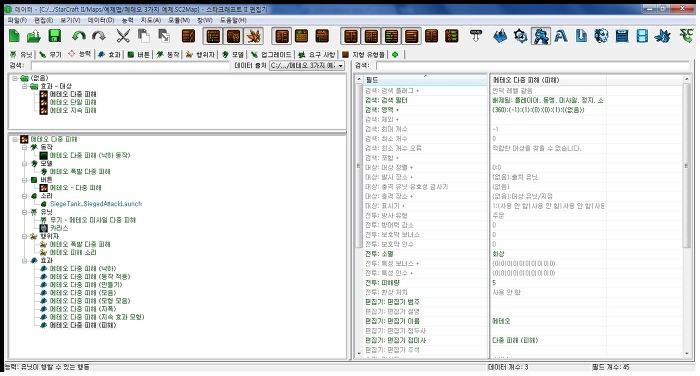This screenshot has height=376, width=700.
Task: Click the green plus add-tab icon
Action: 395,54
